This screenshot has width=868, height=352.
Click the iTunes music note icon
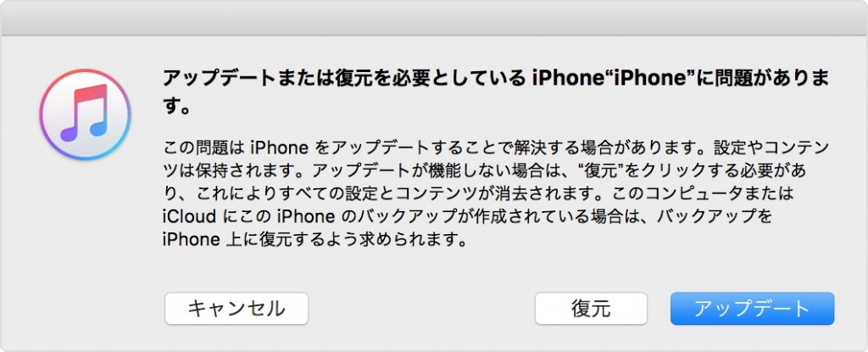pyautogui.click(x=85, y=115)
